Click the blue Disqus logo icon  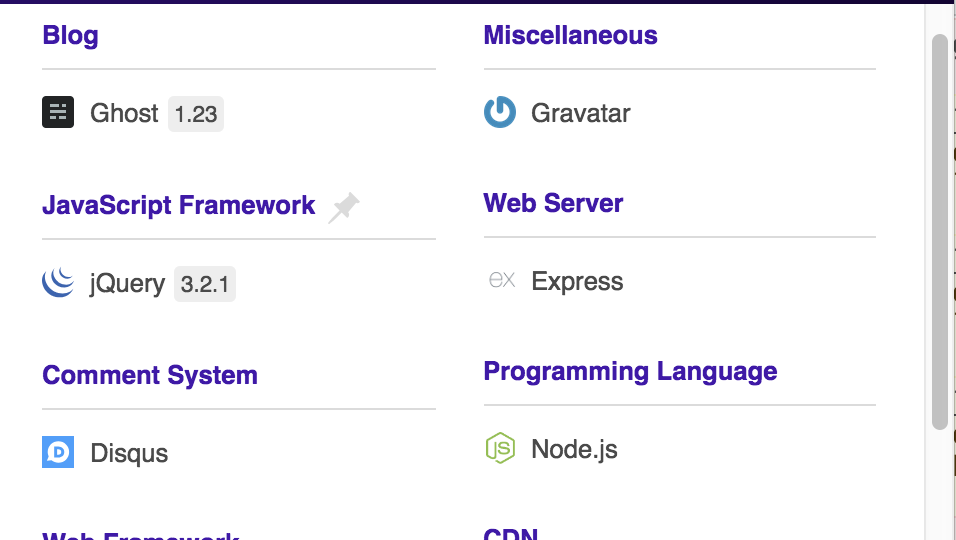(58, 452)
